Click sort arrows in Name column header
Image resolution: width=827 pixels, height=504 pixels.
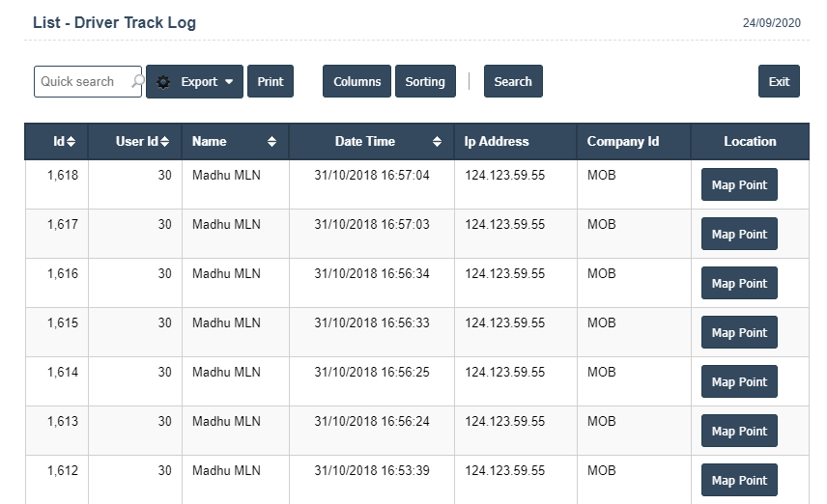tap(271, 142)
